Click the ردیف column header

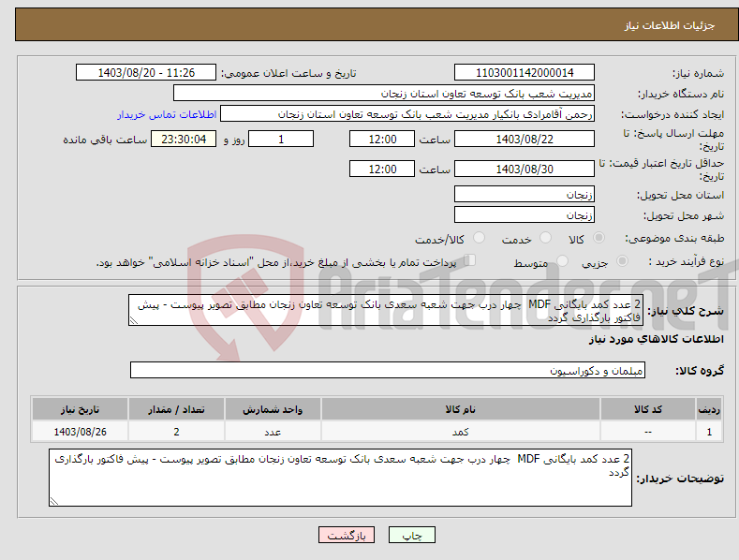709,409
